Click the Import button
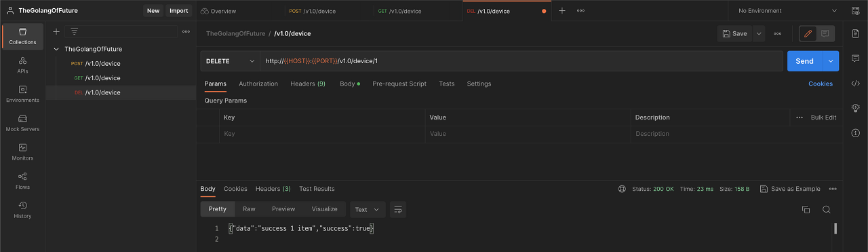The image size is (868, 252). click(179, 11)
